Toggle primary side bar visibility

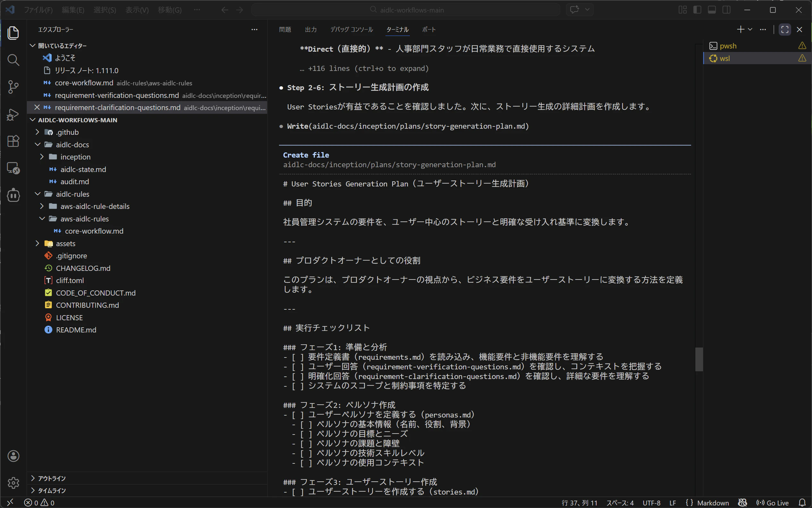(697, 10)
